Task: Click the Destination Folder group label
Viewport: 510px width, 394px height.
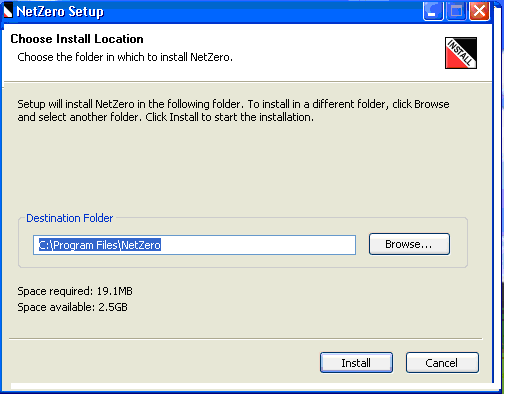Action: (x=70, y=218)
